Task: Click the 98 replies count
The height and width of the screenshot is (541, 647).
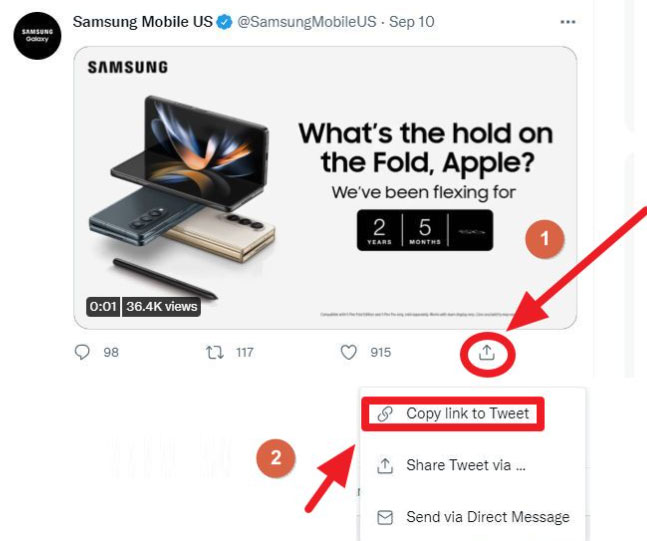Action: point(111,352)
